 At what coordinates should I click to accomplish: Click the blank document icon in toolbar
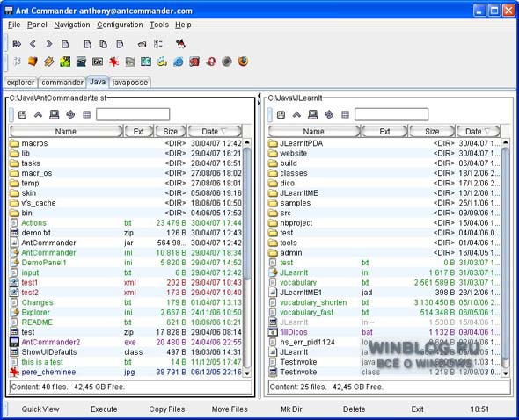(65, 44)
